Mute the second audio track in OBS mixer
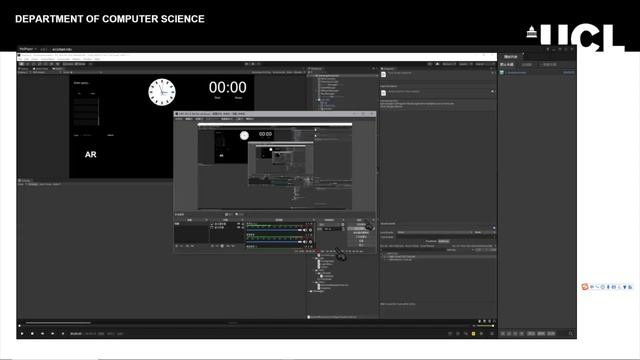The width and height of the screenshot is (640, 360). tap(305, 242)
